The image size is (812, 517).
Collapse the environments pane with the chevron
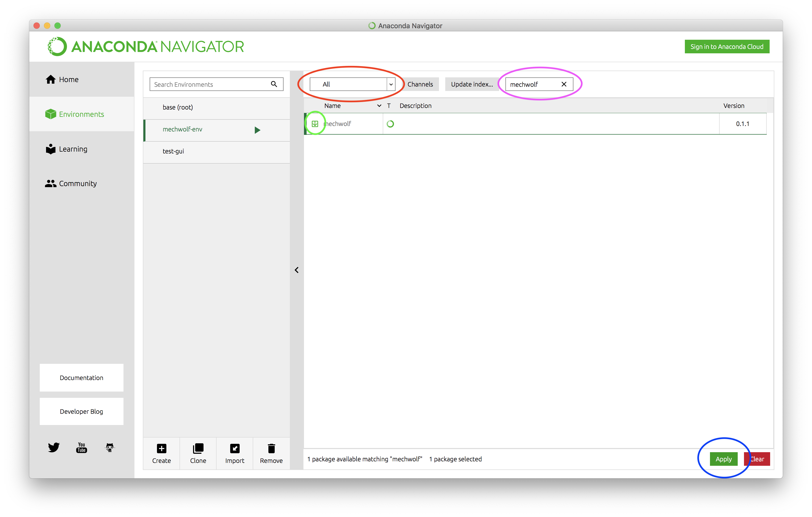[x=296, y=270]
